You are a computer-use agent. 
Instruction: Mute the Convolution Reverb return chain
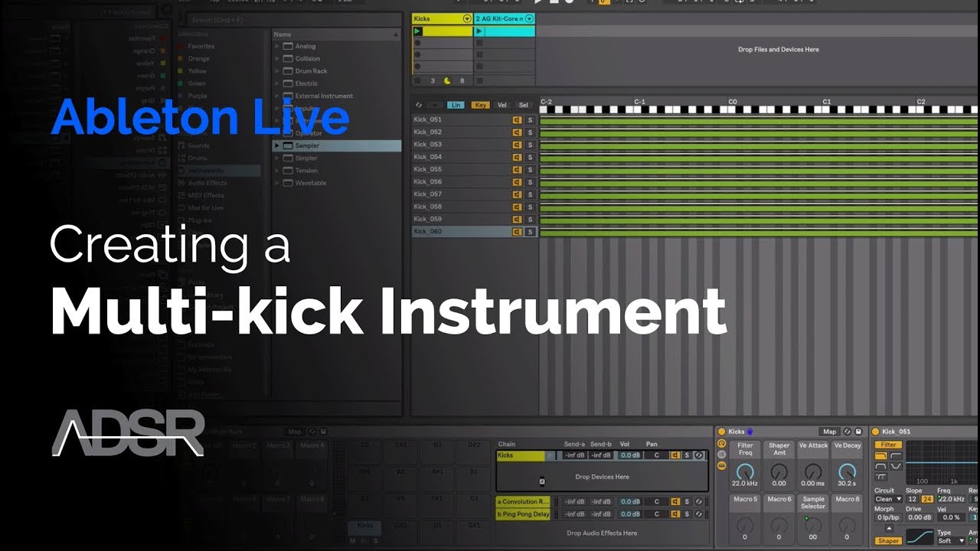[675, 502]
